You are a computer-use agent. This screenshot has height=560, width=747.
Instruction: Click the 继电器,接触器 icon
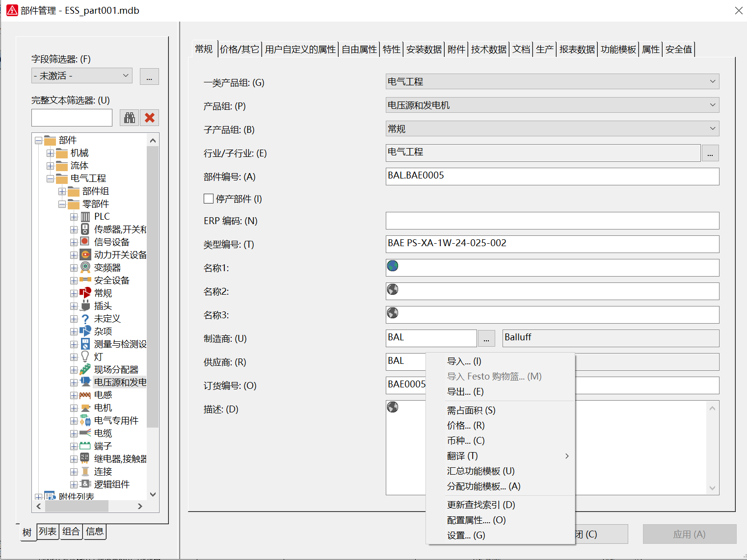(85, 459)
